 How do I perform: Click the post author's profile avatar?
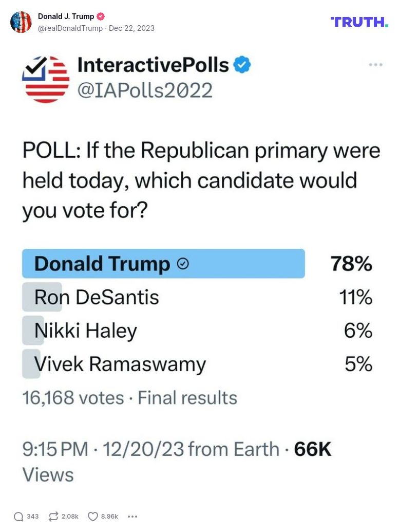(x=21, y=22)
